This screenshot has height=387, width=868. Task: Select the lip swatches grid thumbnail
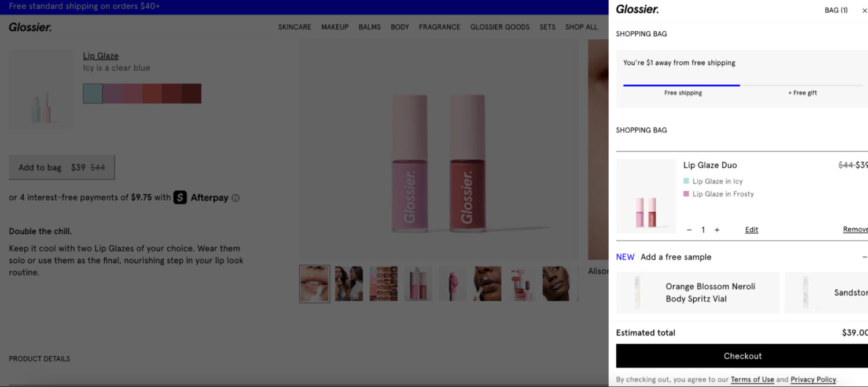(x=384, y=283)
